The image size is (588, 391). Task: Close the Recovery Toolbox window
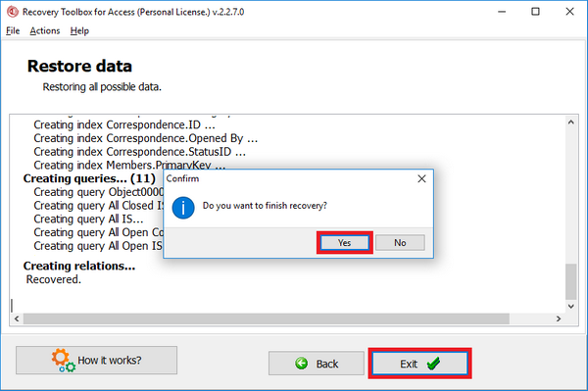tap(569, 12)
